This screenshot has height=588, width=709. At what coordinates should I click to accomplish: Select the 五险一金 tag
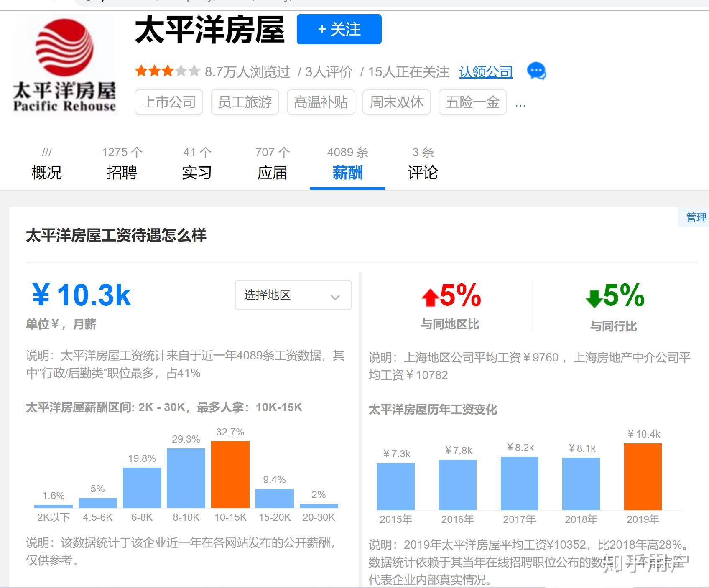click(473, 102)
